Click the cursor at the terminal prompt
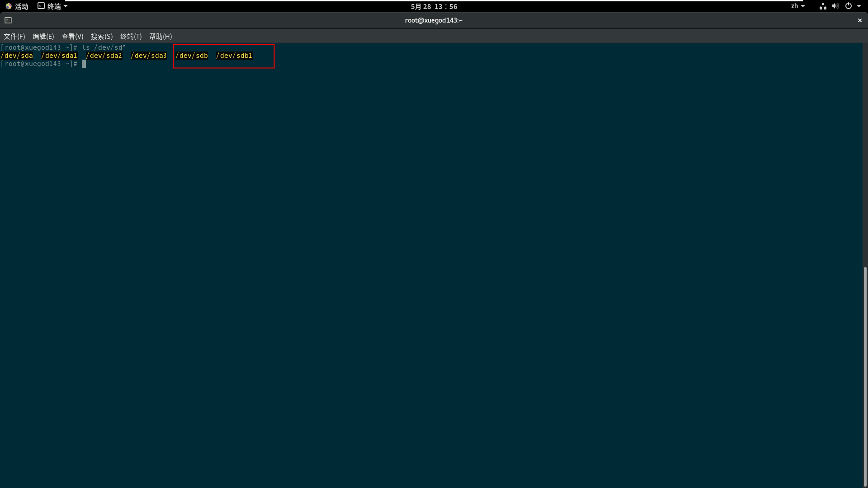868x488 pixels. tap(84, 64)
